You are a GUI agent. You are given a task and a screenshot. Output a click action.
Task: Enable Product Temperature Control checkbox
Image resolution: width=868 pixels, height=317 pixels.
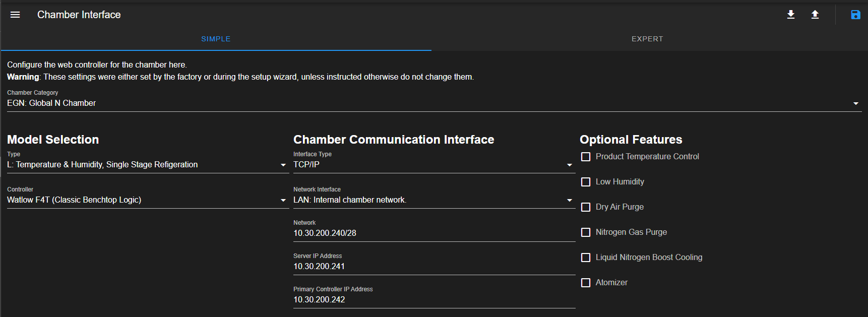point(586,157)
